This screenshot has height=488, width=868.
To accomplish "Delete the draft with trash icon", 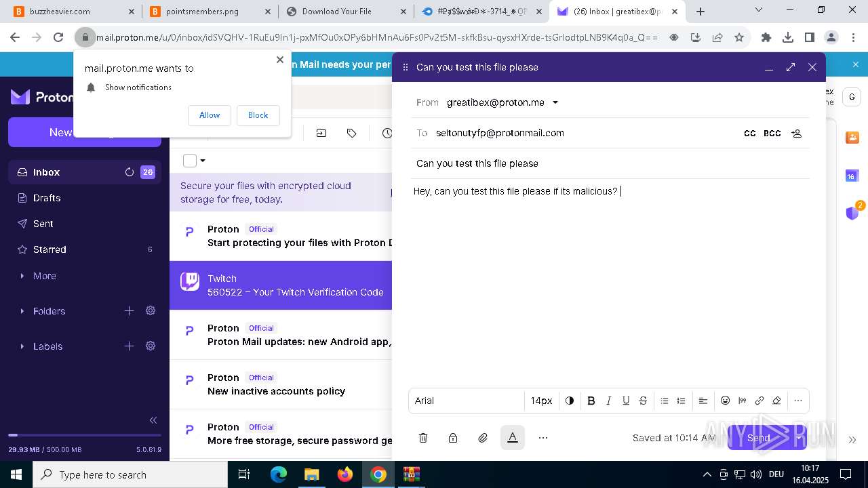I will coord(423,438).
